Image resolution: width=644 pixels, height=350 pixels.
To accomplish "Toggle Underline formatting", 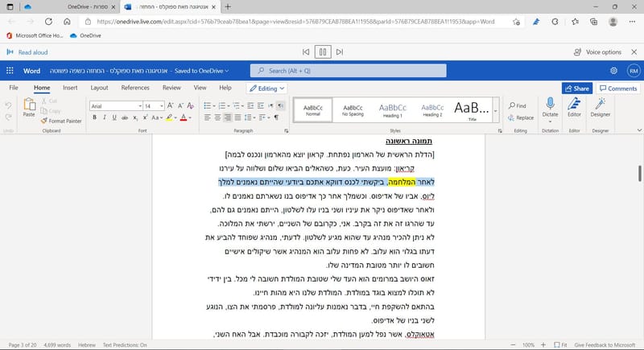I will pyautogui.click(x=114, y=117).
